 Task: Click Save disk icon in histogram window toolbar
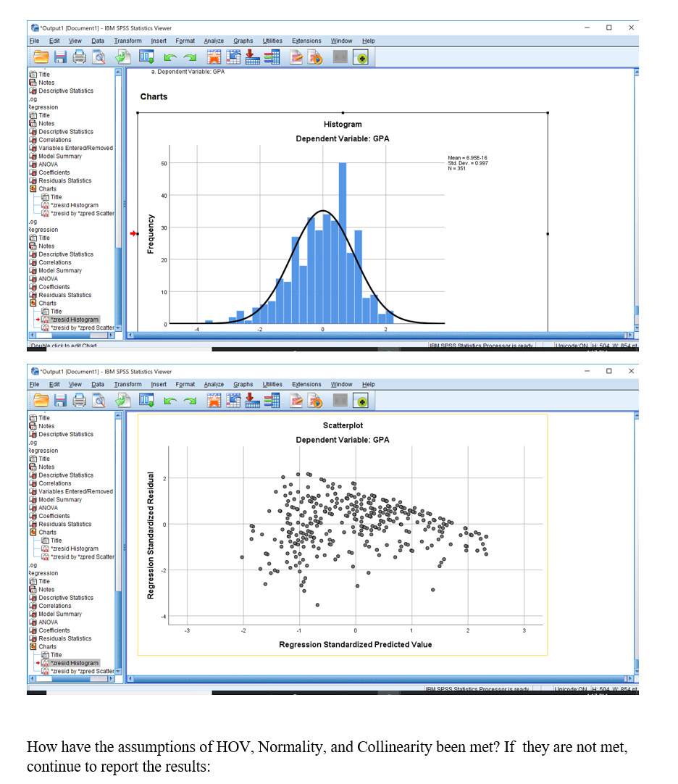coord(61,57)
